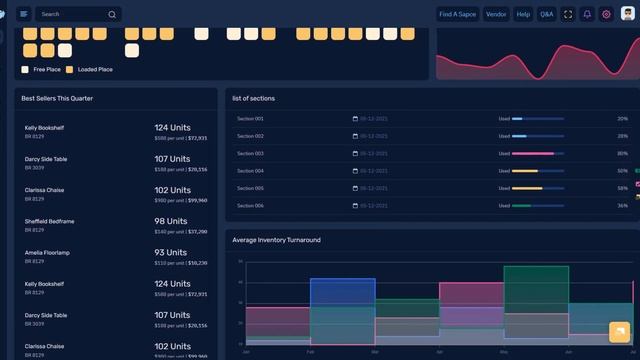Toggle fullscreen mode icon
This screenshot has height=360, width=640.
pyautogui.click(x=568, y=14)
